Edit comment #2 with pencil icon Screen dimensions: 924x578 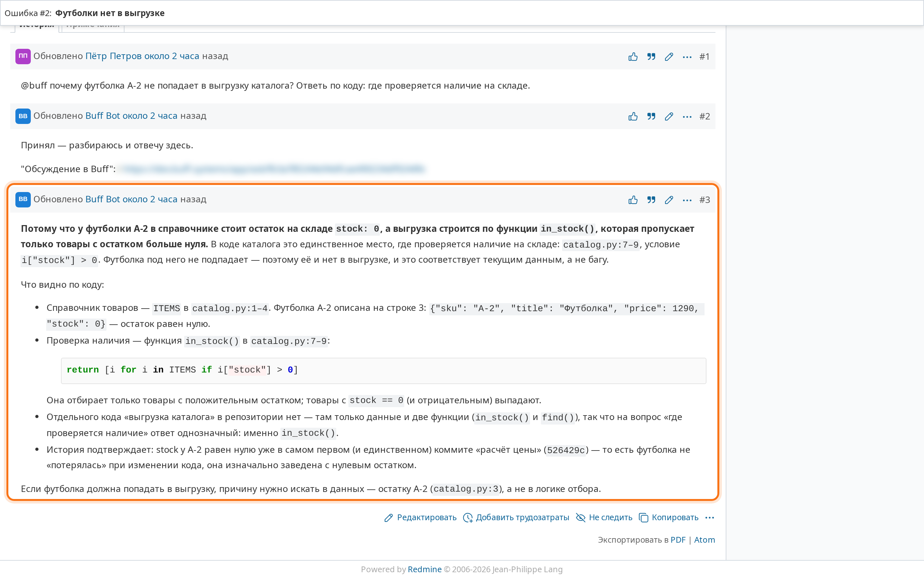click(669, 116)
